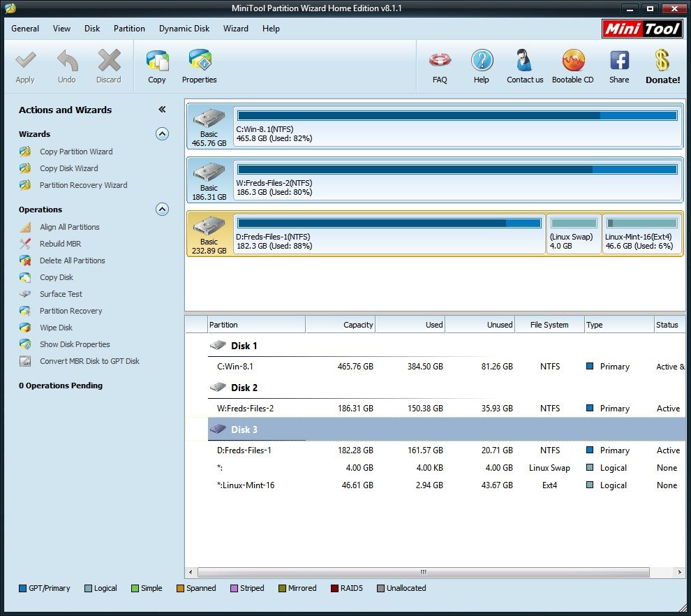Screen dimensions: 691x616
Task: Collapse the Operations section chevron
Action: [162, 209]
